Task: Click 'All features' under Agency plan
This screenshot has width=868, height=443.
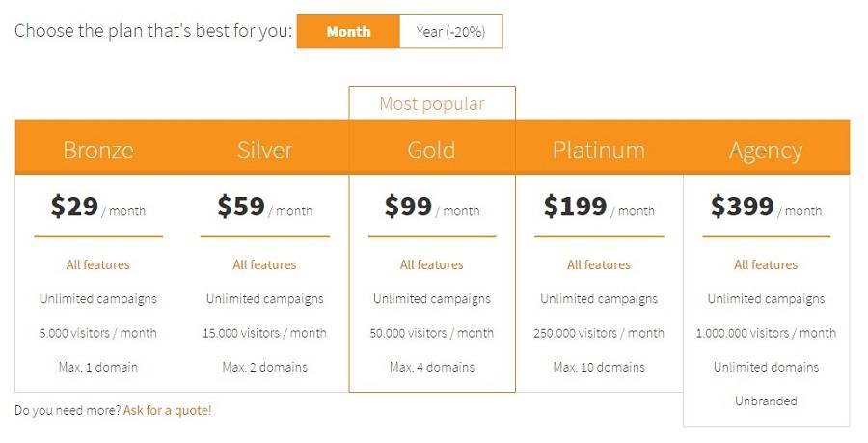Action: [x=766, y=264]
